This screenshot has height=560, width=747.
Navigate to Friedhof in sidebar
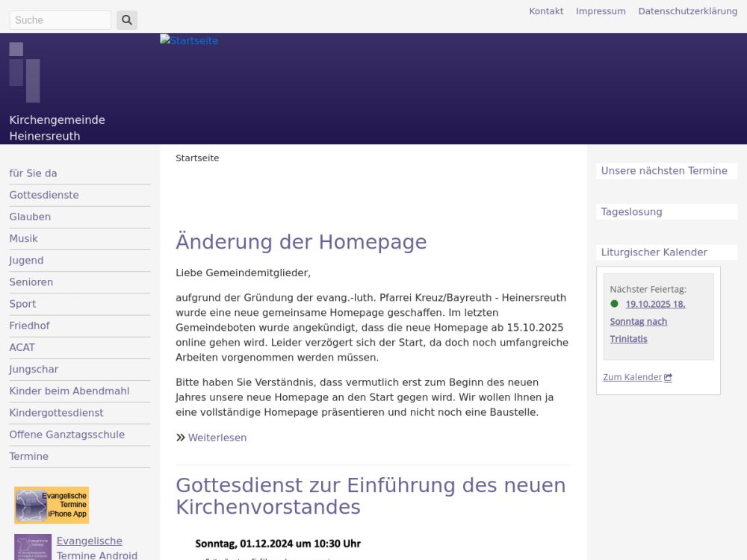coord(29,326)
